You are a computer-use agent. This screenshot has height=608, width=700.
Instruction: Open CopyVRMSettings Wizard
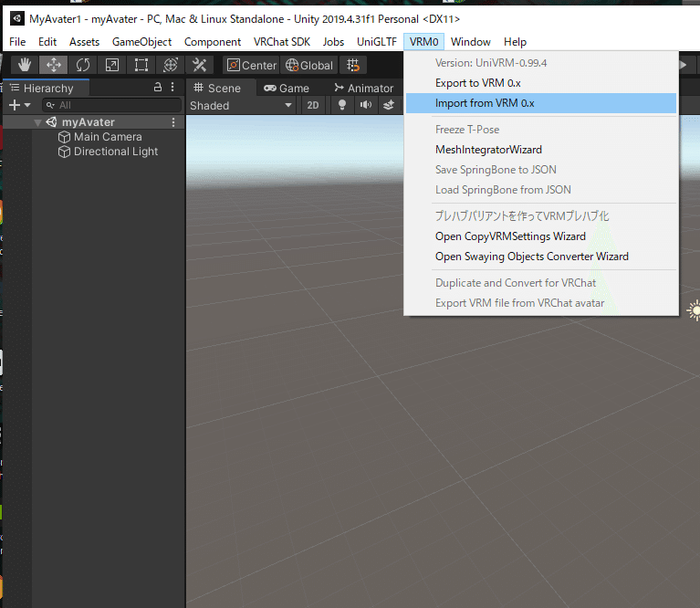point(541,236)
